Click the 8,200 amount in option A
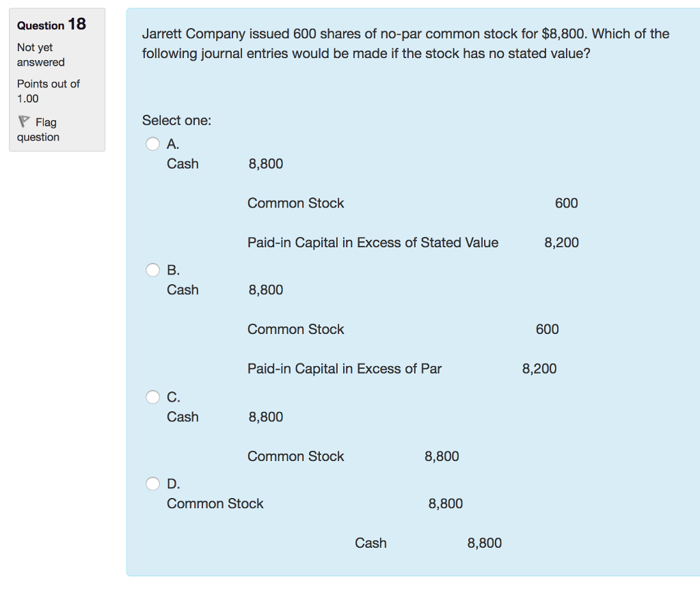The width and height of the screenshot is (700, 597). coord(561,242)
